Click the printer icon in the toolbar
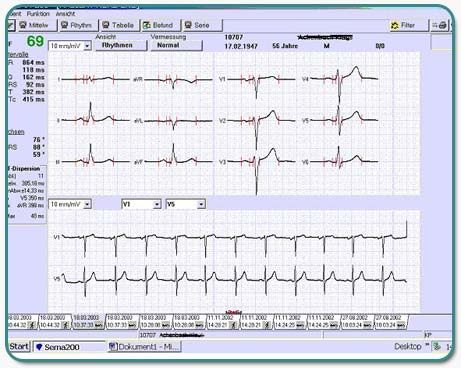This screenshot has width=461, height=368. (x=442, y=25)
